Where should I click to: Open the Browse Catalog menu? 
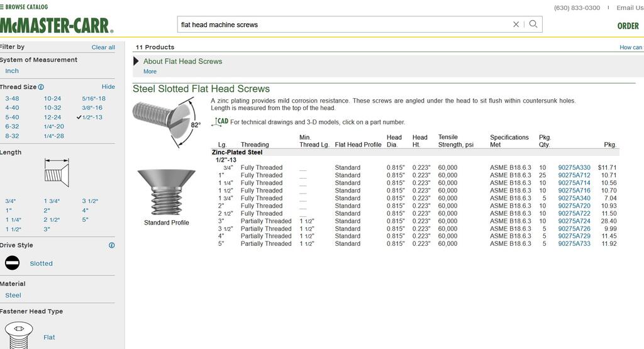point(24,7)
